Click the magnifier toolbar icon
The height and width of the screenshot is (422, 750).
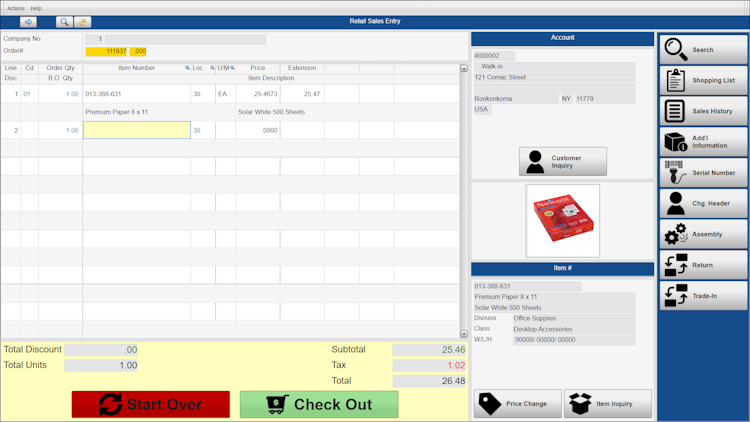click(x=64, y=22)
